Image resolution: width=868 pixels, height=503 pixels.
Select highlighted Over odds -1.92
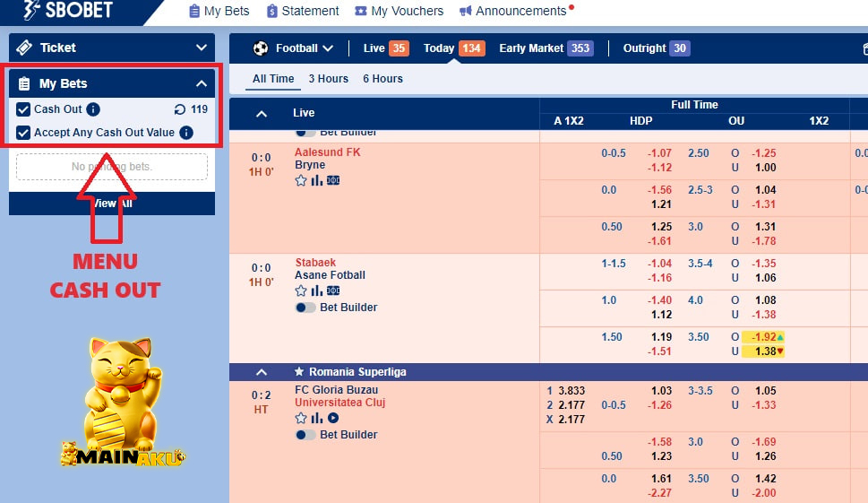[763, 337]
